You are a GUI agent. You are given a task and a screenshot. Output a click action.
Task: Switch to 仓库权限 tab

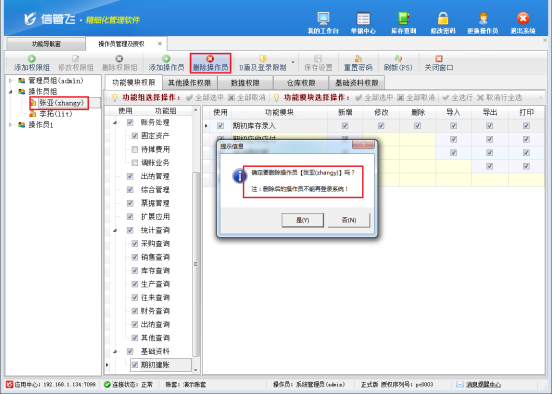click(301, 83)
